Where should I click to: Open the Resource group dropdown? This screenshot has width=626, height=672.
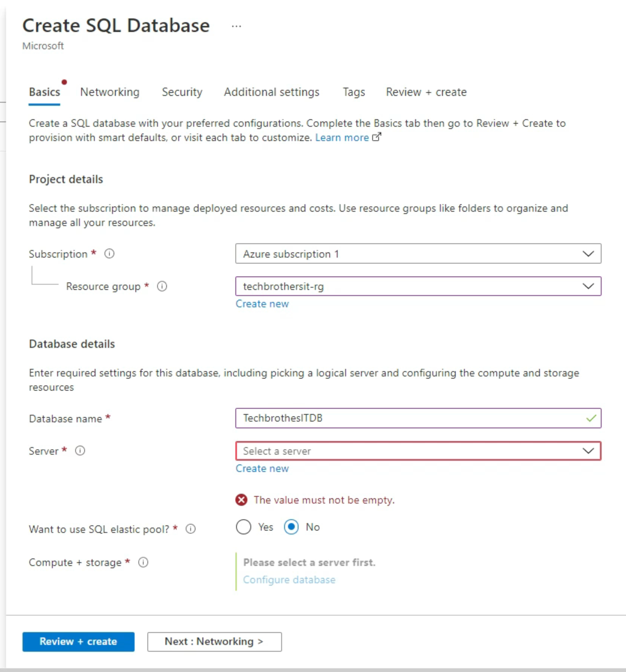tap(418, 287)
